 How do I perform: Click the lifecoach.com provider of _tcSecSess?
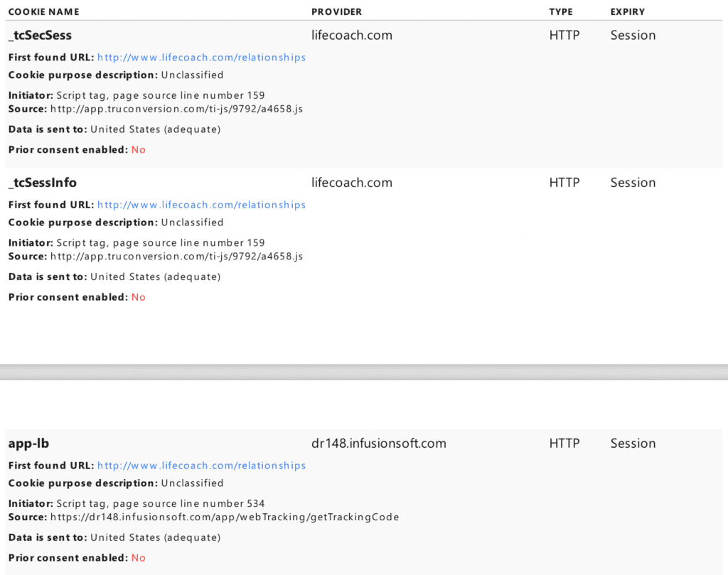pyautogui.click(x=351, y=36)
